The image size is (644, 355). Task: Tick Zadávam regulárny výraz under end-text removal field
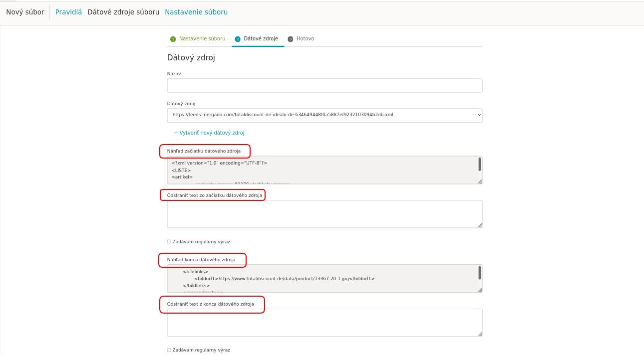click(169, 350)
